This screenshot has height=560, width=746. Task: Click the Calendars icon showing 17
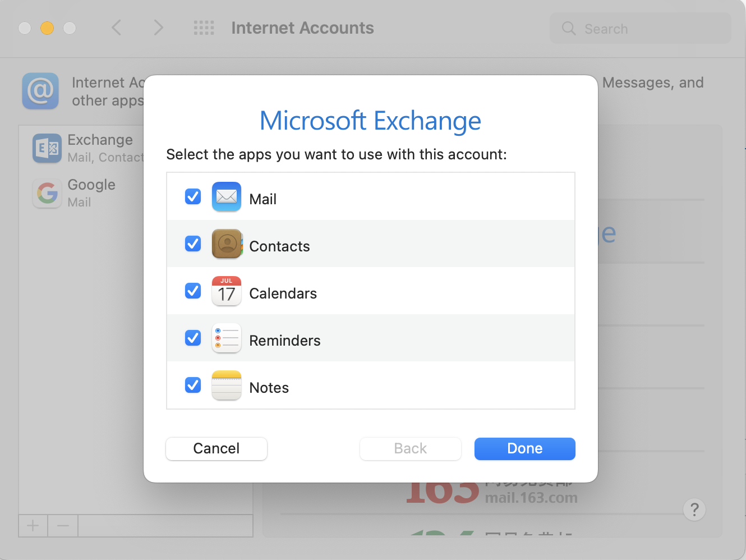[x=227, y=291]
